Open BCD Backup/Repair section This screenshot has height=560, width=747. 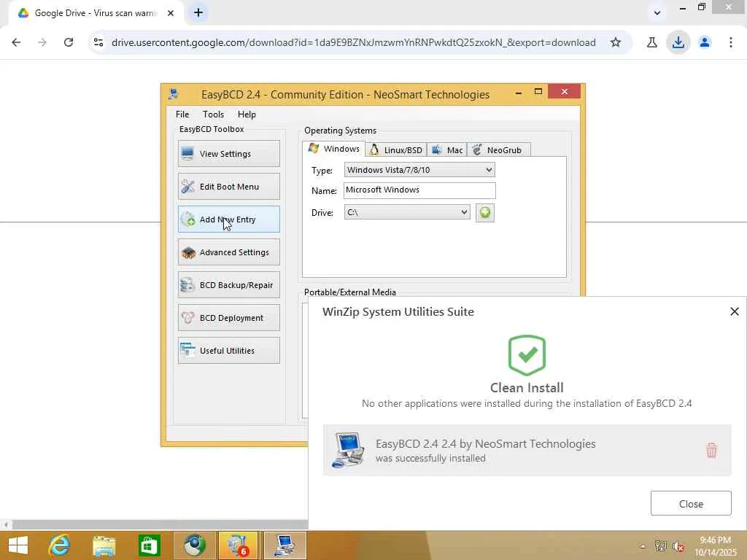coord(228,285)
